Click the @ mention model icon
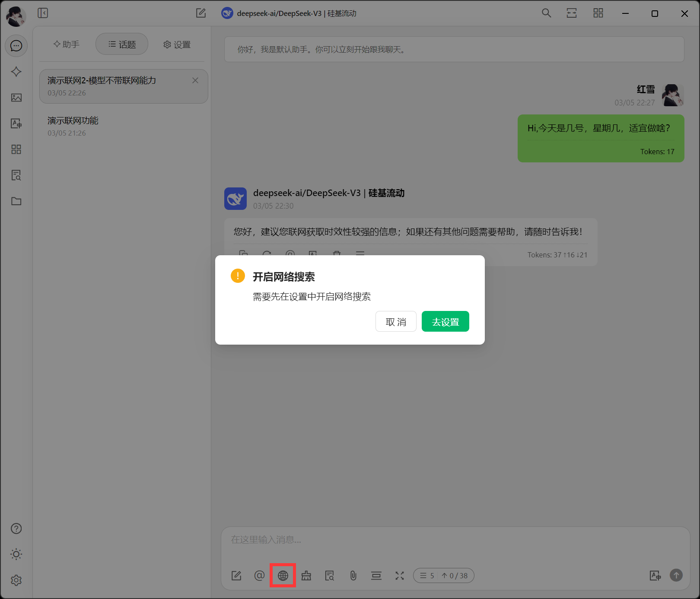This screenshot has height=599, width=700. tap(259, 575)
